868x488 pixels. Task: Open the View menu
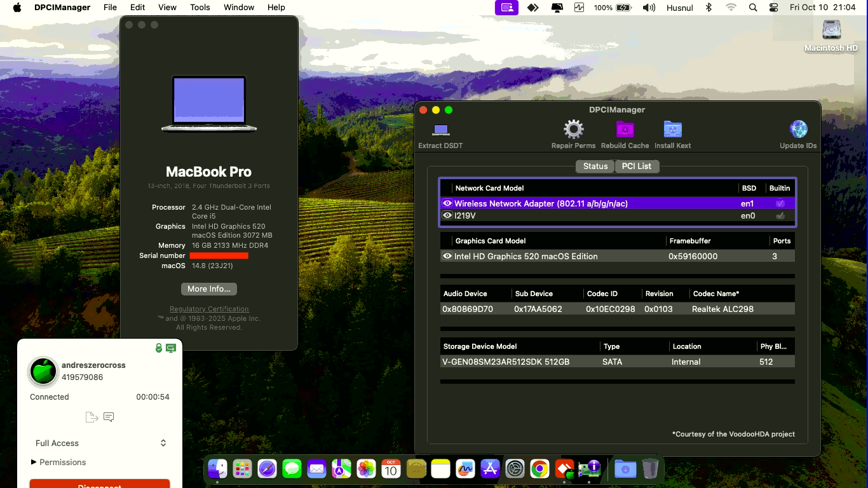[167, 8]
